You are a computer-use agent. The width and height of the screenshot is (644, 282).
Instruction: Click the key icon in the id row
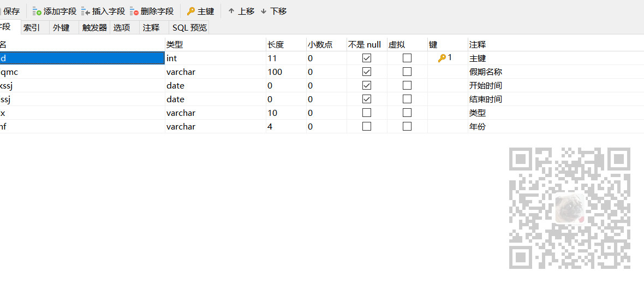(442, 58)
